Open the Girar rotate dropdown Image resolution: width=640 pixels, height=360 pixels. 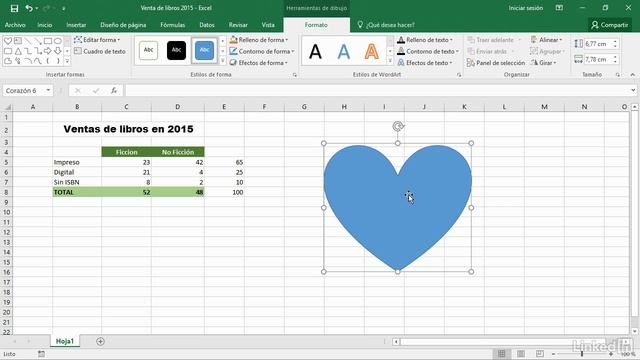(544, 63)
